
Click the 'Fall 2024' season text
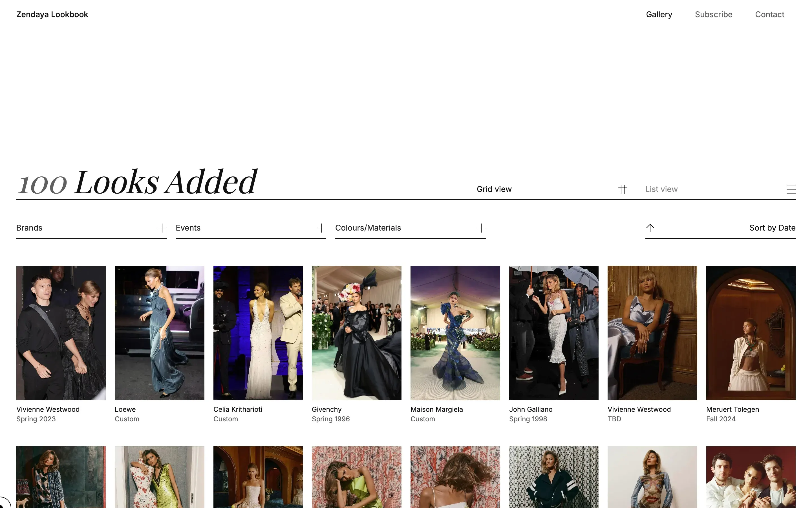(720, 419)
